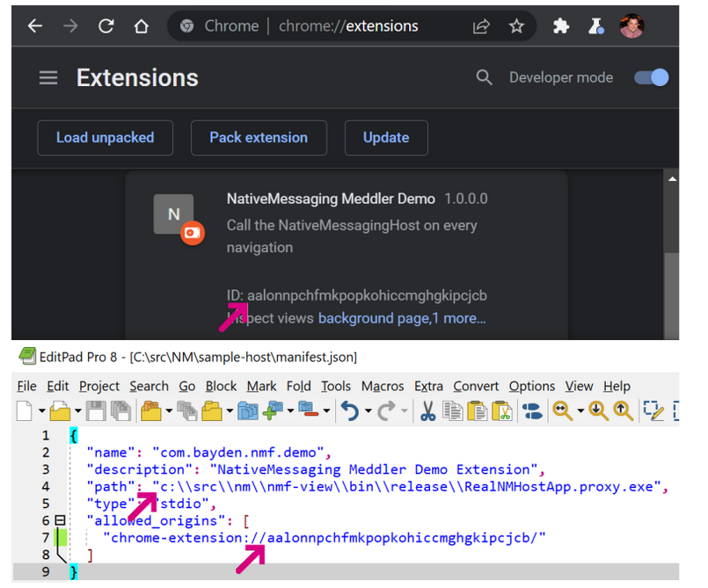Viewport: 708px width, 588px height.
Task: Click the extensions page scrollbar up arrow
Action: 672,180
